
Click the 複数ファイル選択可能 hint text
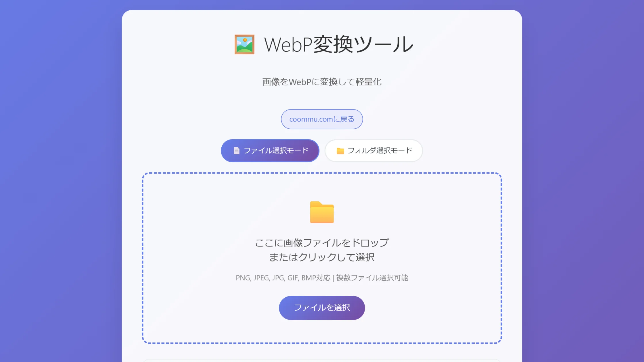[x=372, y=278]
